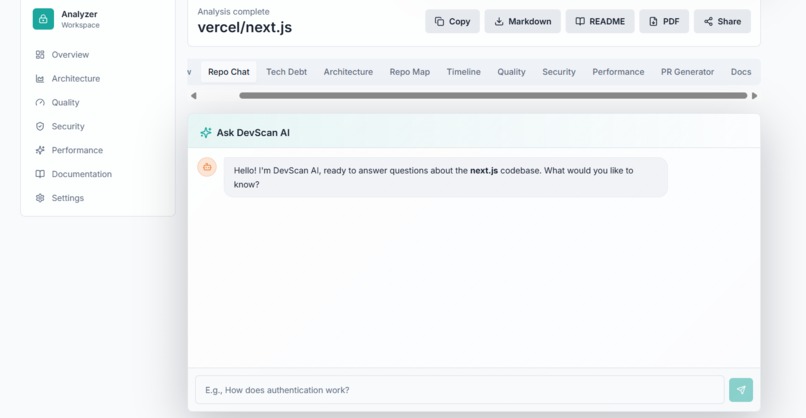Switch to the Security tab
The width and height of the screenshot is (806, 418).
point(559,72)
